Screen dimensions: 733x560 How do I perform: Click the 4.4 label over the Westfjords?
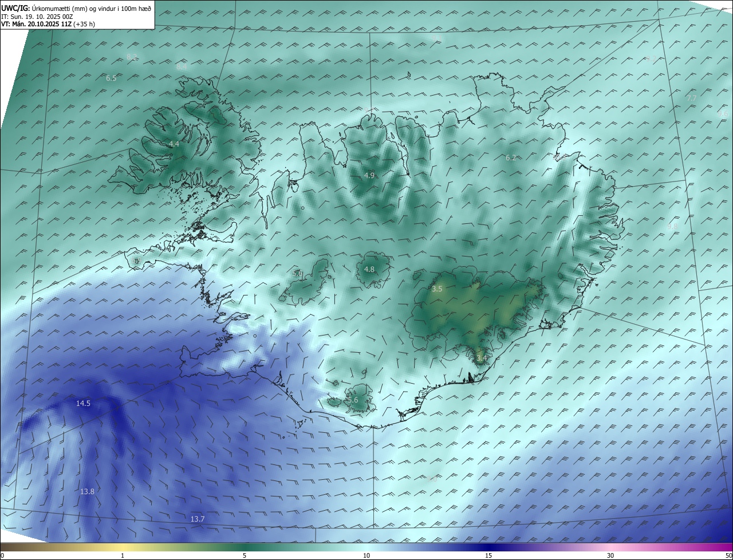(174, 144)
